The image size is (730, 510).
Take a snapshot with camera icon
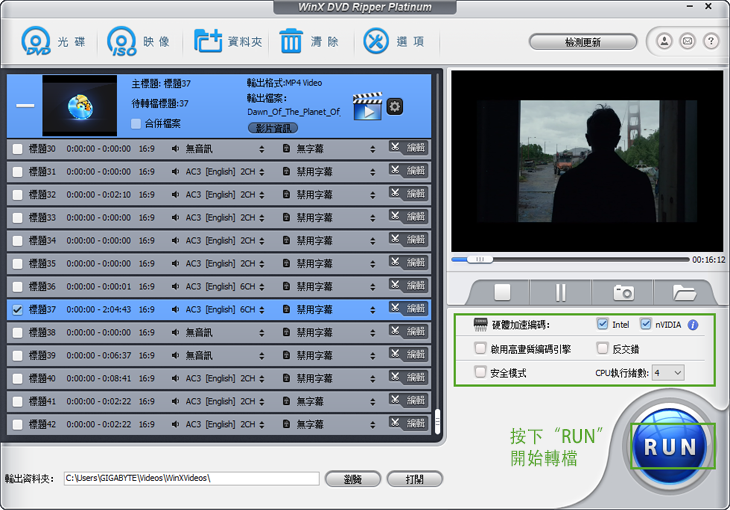pos(623,292)
